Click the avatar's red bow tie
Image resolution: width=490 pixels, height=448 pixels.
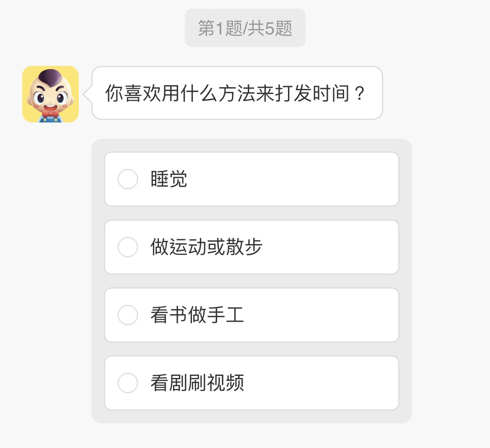[x=50, y=113]
